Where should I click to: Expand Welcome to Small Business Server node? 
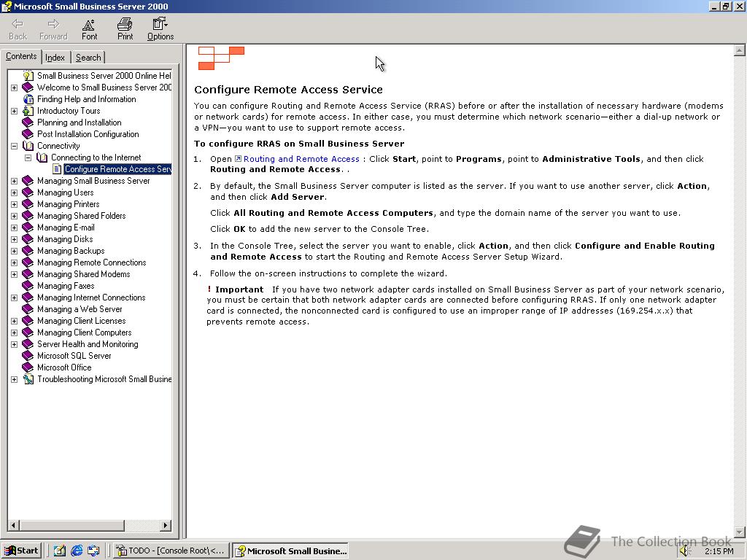click(x=15, y=87)
